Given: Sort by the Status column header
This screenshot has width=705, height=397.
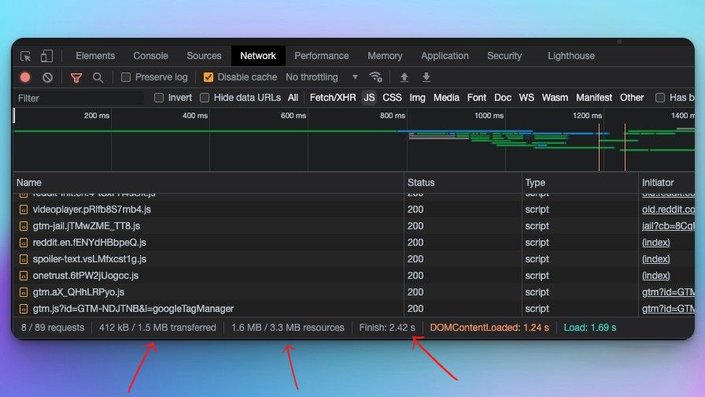Looking at the screenshot, I should point(463,183).
